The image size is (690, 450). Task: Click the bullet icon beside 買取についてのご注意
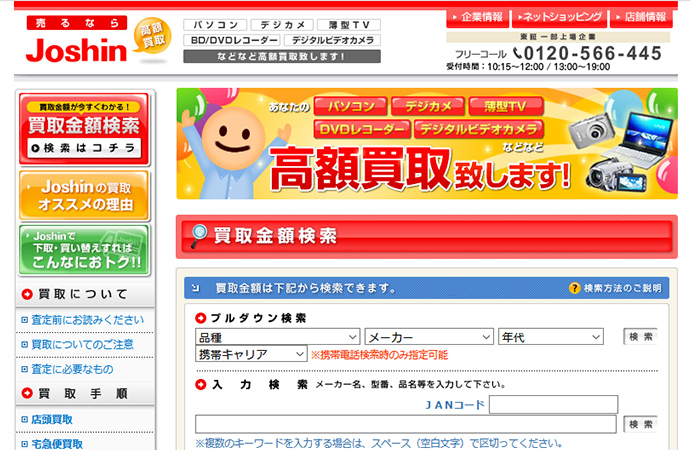coord(25,344)
